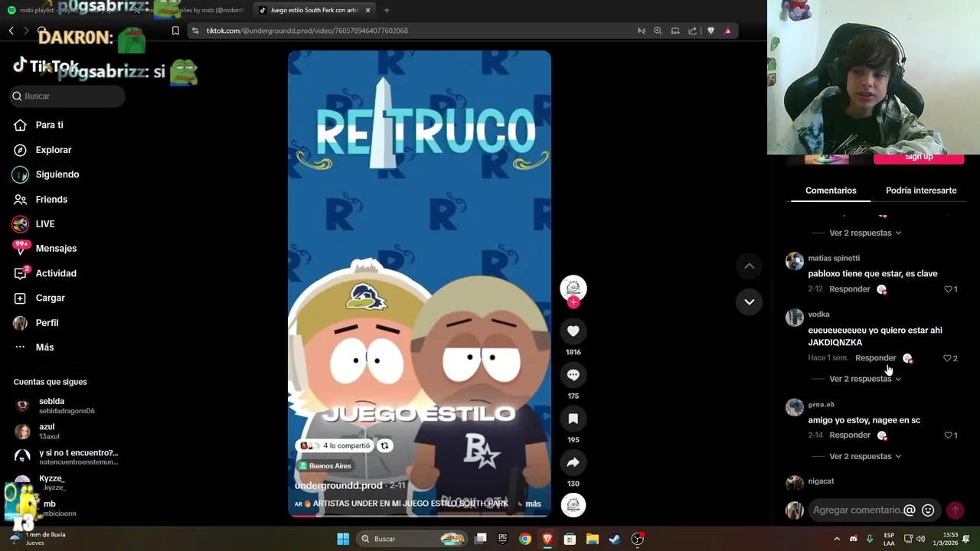Open undergroundd.prod profile link
980x551 pixels.
click(338, 486)
